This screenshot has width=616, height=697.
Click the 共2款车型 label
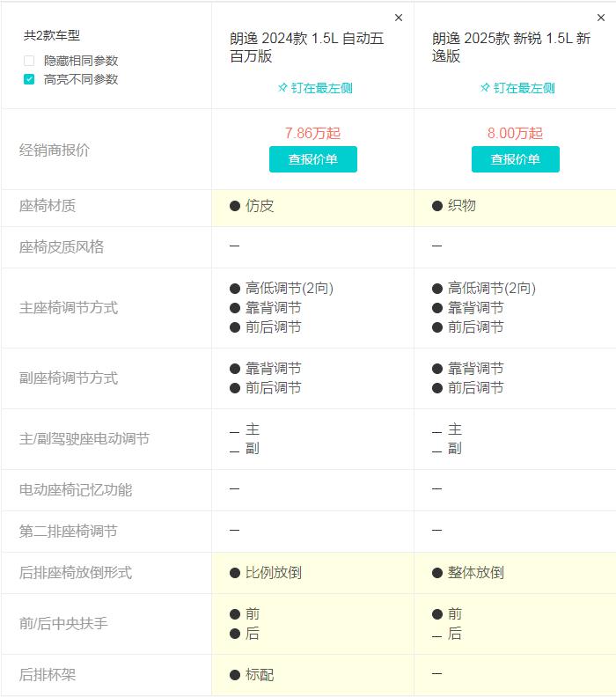click(52, 35)
